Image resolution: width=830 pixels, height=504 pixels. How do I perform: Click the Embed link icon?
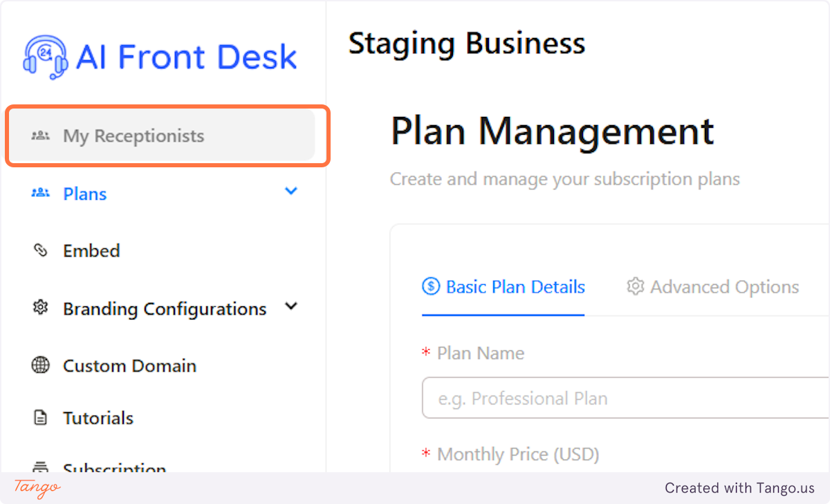point(40,250)
